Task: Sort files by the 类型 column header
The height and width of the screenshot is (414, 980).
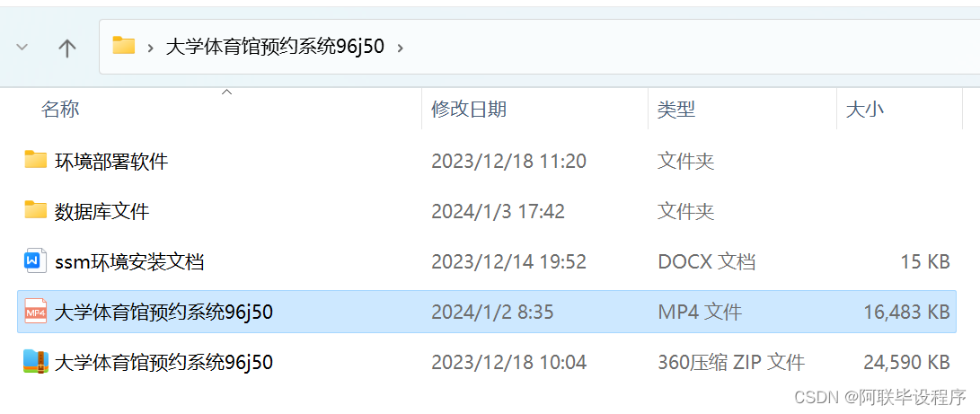Action: pyautogui.click(x=676, y=110)
